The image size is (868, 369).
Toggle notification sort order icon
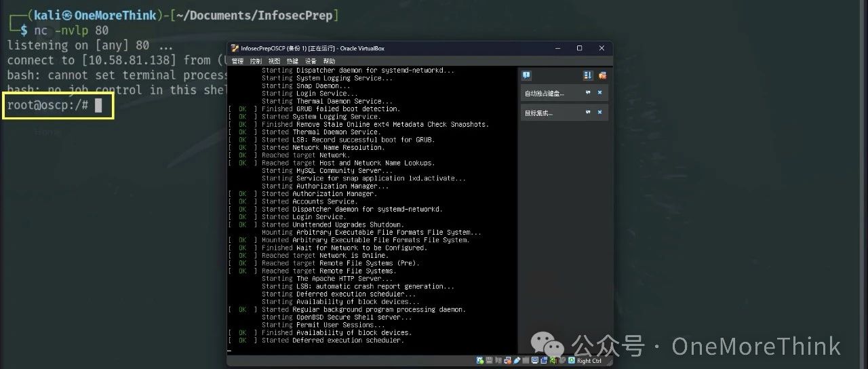pos(588,75)
